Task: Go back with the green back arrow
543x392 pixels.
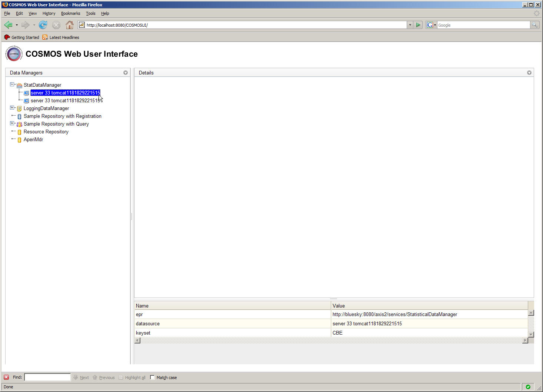Action: pyautogui.click(x=8, y=25)
